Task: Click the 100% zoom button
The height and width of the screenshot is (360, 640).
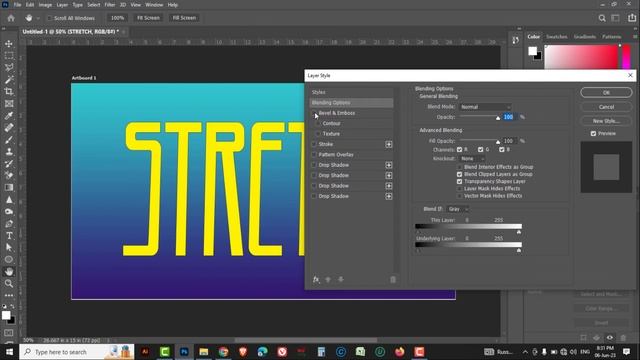Action: (x=118, y=18)
